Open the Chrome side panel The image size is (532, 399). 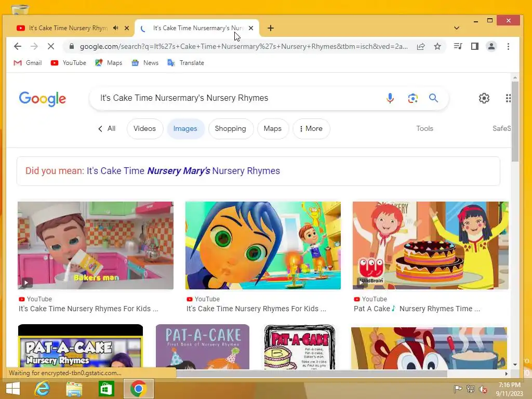click(475, 46)
